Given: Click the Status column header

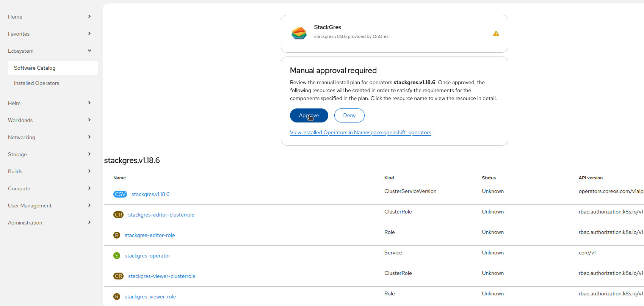Looking at the screenshot, I should [x=489, y=178].
